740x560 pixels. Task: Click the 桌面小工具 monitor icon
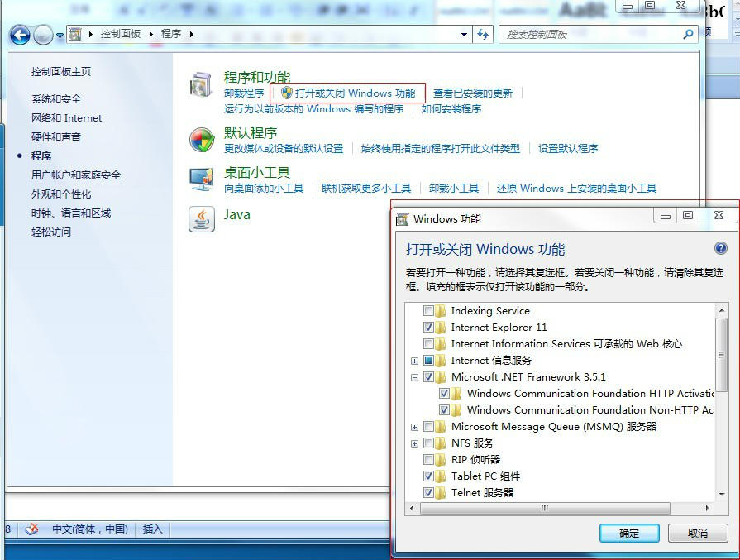click(x=202, y=179)
